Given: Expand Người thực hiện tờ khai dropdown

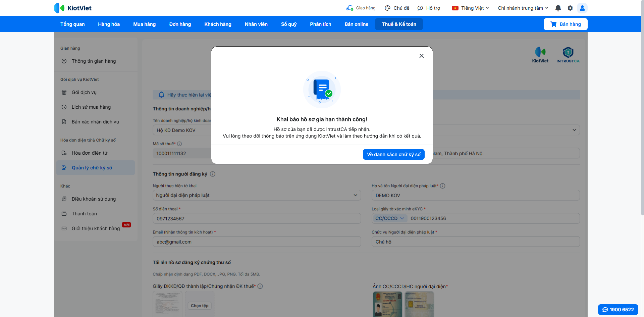Looking at the screenshot, I should [x=257, y=195].
